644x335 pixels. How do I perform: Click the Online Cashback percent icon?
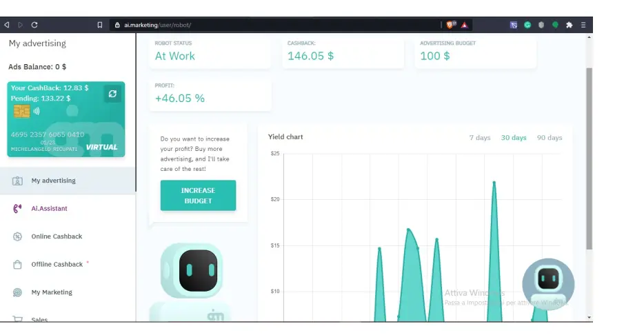(x=17, y=236)
